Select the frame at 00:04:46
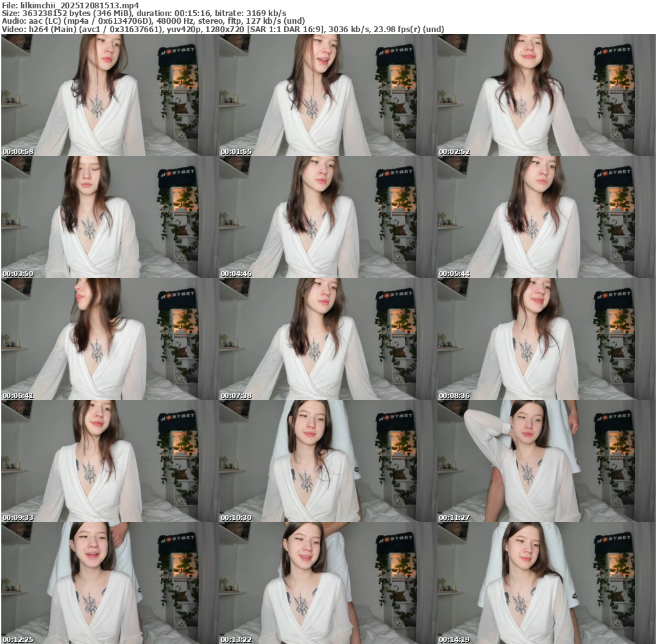Viewport: 657px width, 644px height. pos(328,217)
